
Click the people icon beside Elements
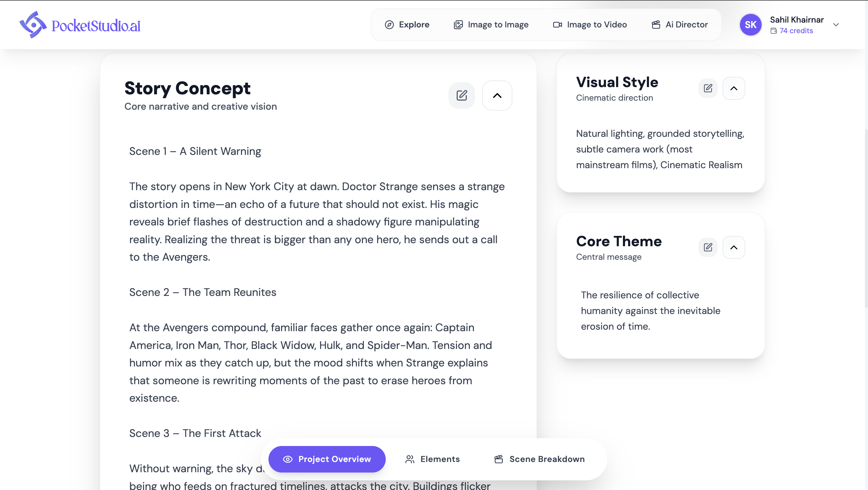tap(410, 459)
